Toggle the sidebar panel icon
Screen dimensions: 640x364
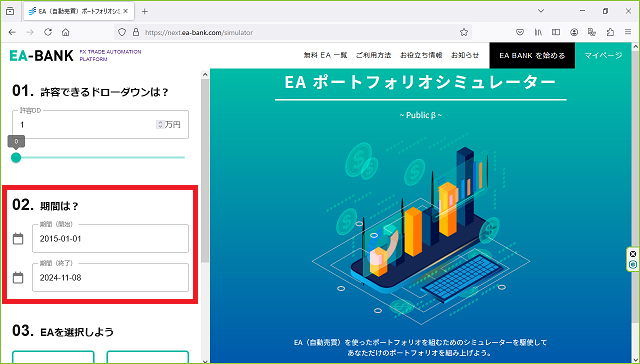click(556, 32)
